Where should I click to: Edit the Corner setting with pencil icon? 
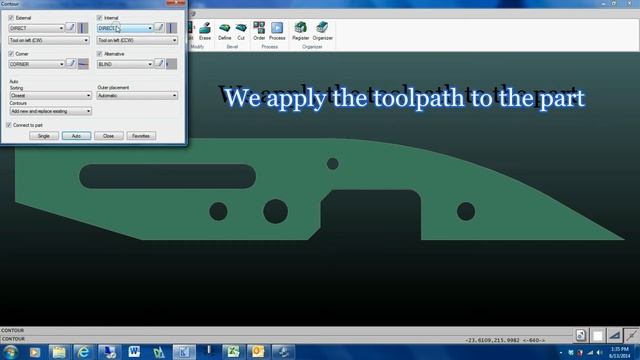(x=71, y=63)
